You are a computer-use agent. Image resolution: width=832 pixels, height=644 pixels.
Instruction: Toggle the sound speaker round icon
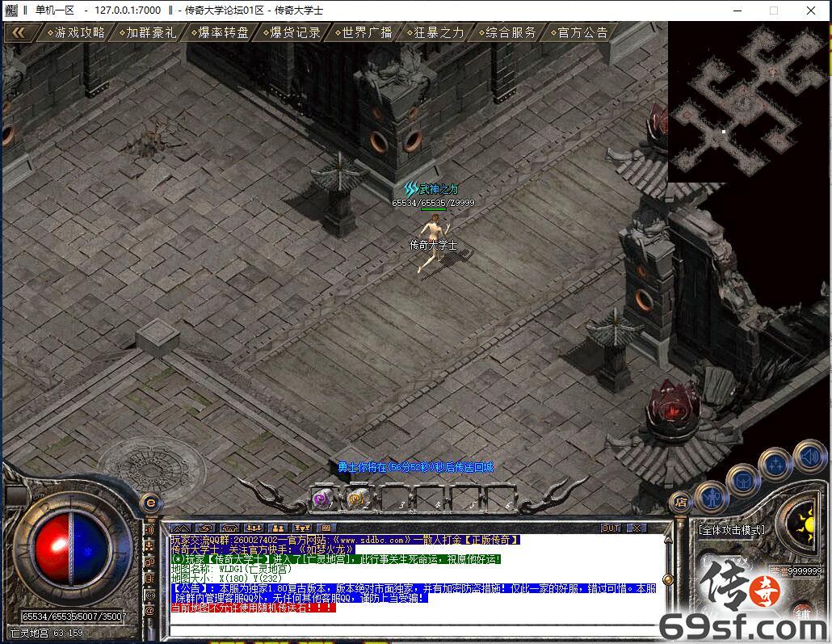[809, 456]
